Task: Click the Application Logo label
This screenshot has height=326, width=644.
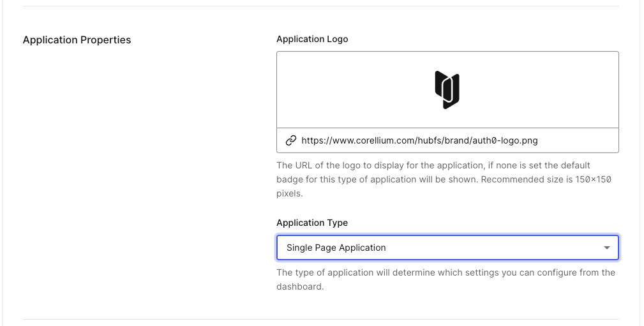Action: (x=312, y=39)
